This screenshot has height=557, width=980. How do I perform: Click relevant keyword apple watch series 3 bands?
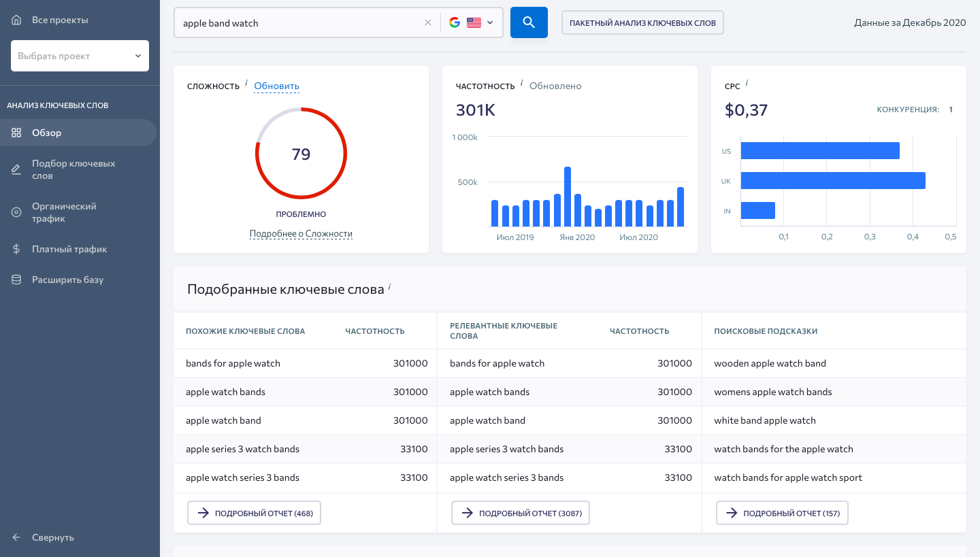tap(506, 477)
